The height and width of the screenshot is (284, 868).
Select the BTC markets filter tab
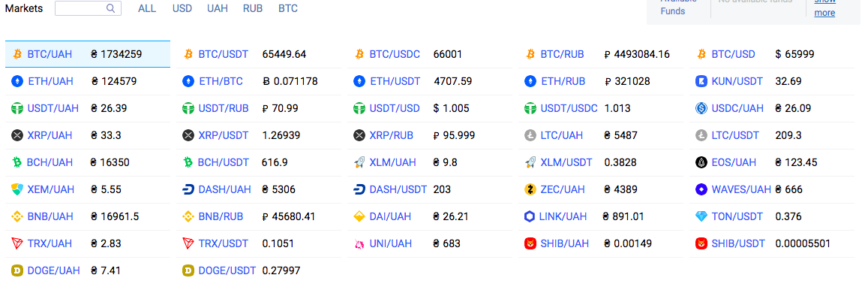(288, 8)
